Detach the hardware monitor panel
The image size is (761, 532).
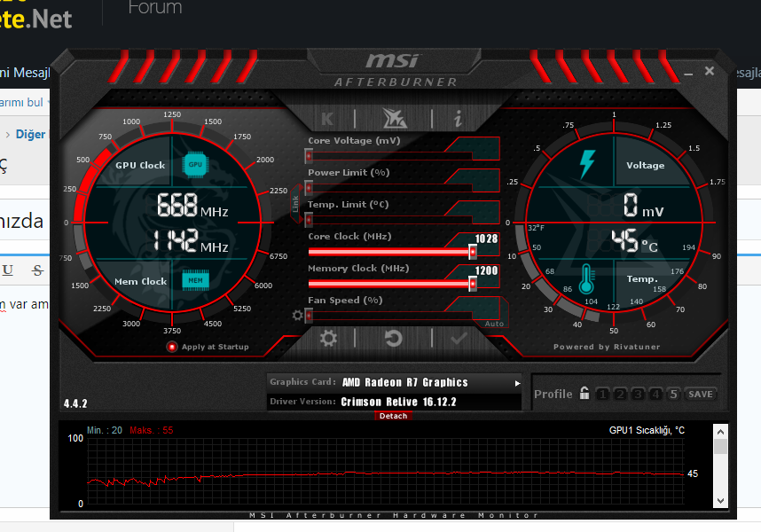click(x=393, y=416)
